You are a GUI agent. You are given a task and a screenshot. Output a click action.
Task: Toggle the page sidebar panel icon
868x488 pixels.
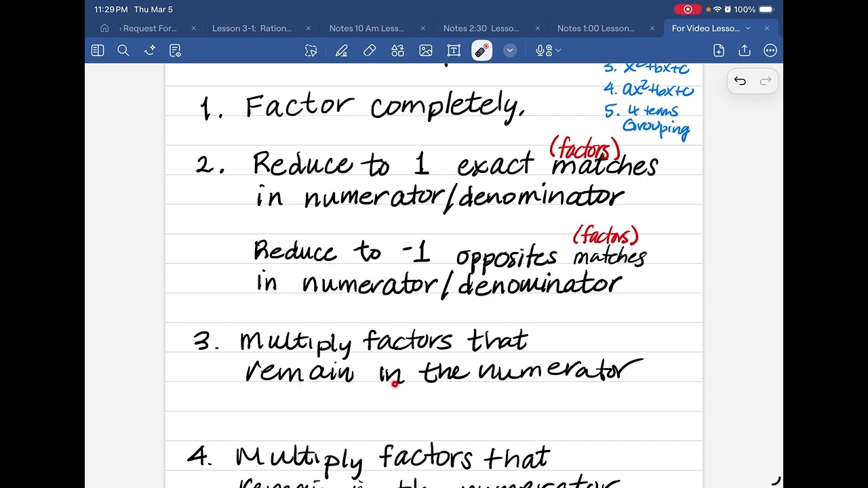98,50
